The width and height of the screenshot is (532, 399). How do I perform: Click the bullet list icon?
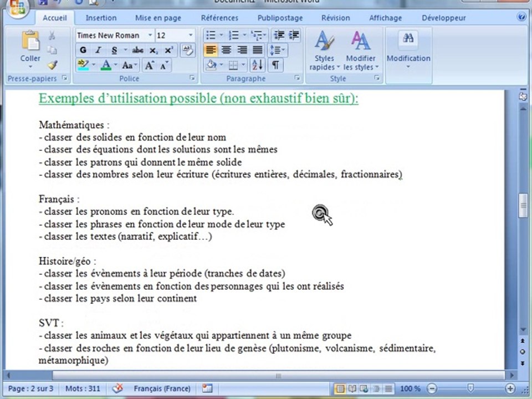(x=211, y=35)
